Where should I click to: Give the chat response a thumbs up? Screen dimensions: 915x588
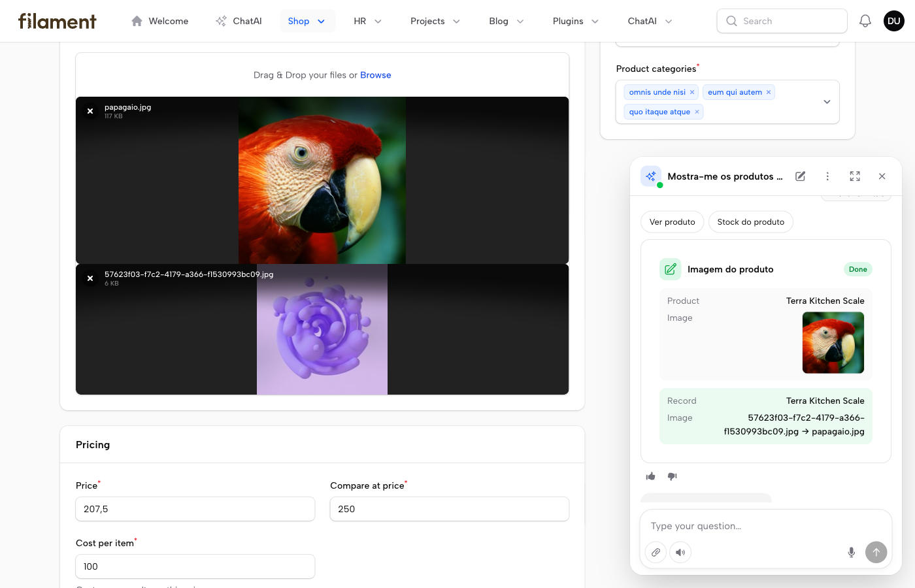pyautogui.click(x=651, y=476)
